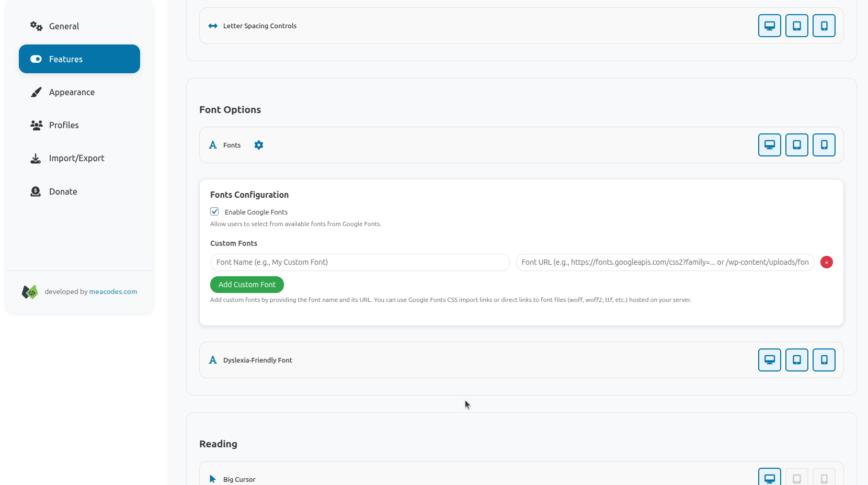Toggle tablet visibility for Dyslexia-Friendly Font
868x485 pixels.
tap(796, 360)
